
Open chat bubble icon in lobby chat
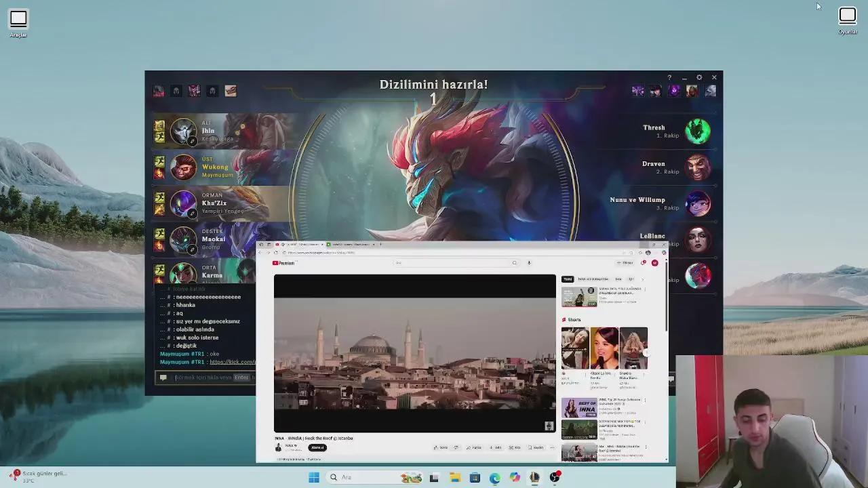click(x=163, y=378)
